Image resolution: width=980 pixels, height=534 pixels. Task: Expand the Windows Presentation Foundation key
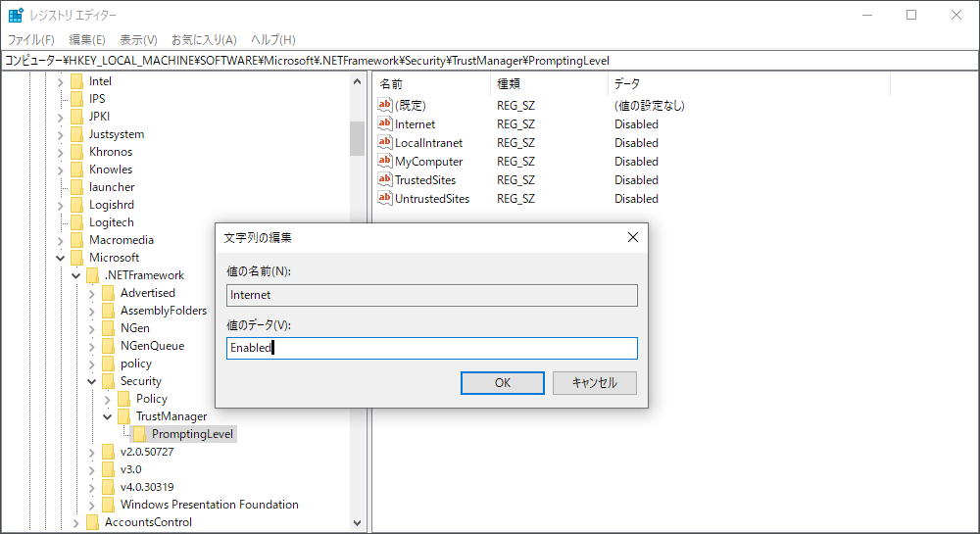91,506
